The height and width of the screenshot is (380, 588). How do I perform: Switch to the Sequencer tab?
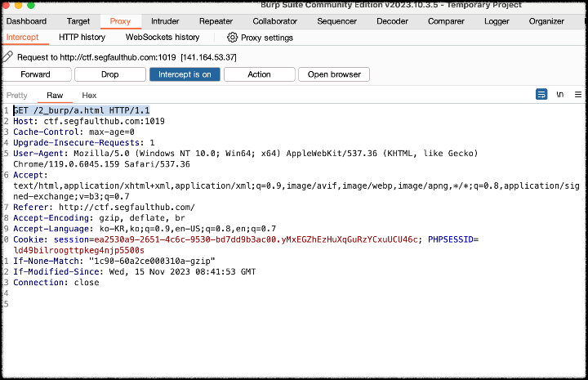coord(336,21)
